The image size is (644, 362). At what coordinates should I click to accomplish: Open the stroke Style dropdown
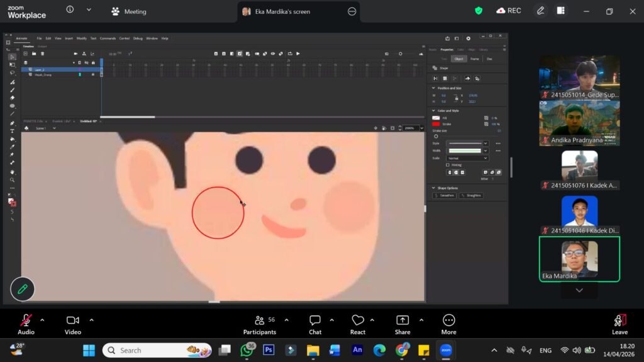(467, 144)
